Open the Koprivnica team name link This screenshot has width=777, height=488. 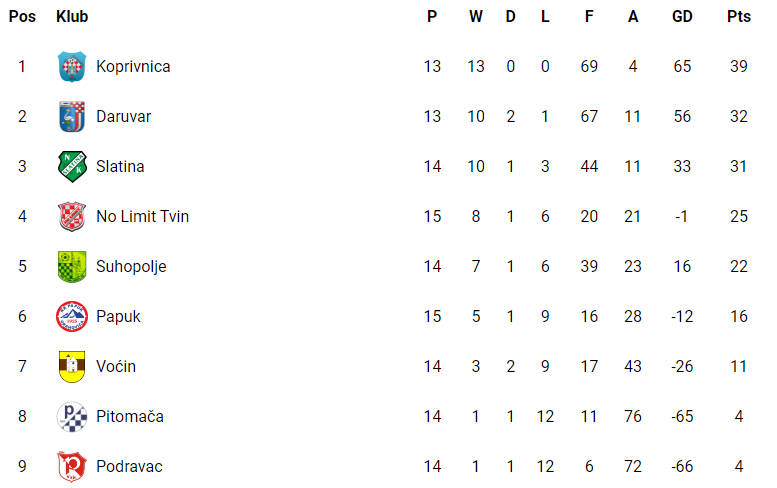[x=133, y=66]
